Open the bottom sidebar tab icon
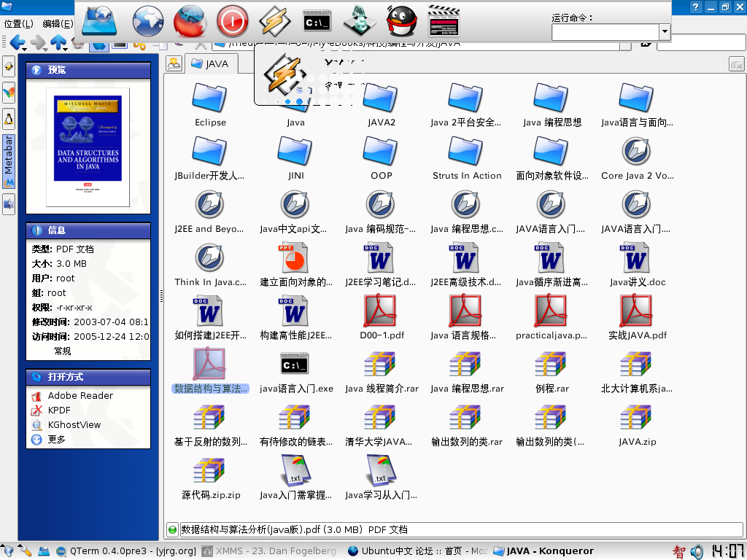 point(9,204)
